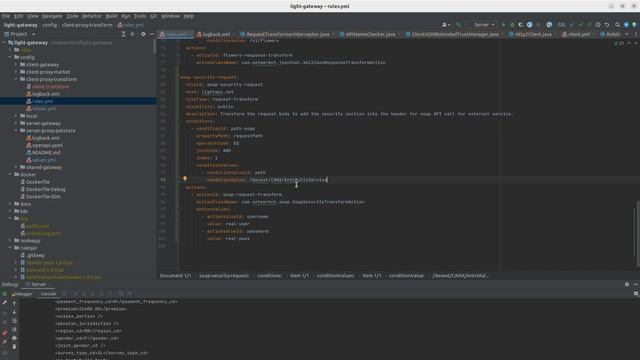Expand the shared-gateway folder
Screen dimensions: 640x360
[16, 167]
